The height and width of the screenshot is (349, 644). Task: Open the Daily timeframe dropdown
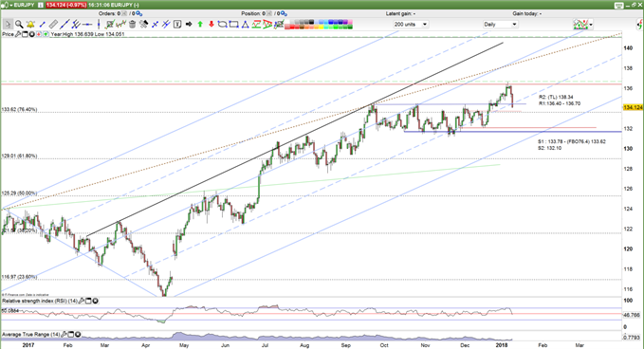tap(500, 25)
